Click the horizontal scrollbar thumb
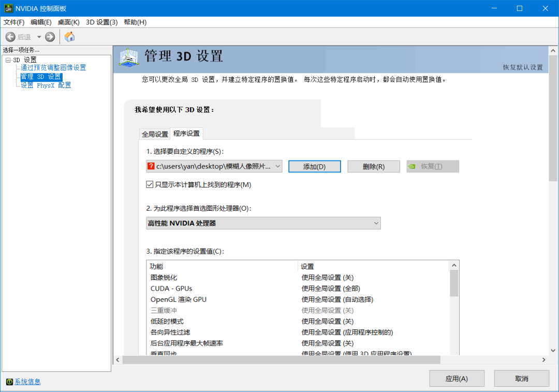 click(281, 360)
